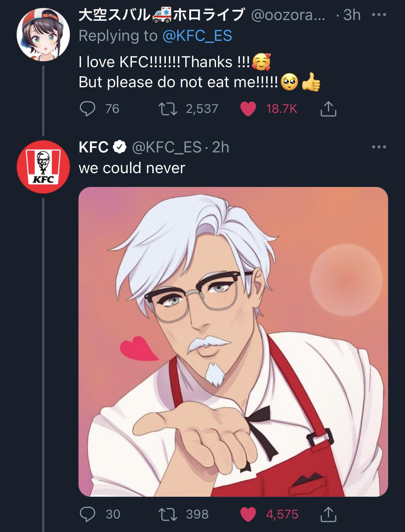Share KFC's tweet using share icon
The image size is (405, 532).
click(328, 514)
